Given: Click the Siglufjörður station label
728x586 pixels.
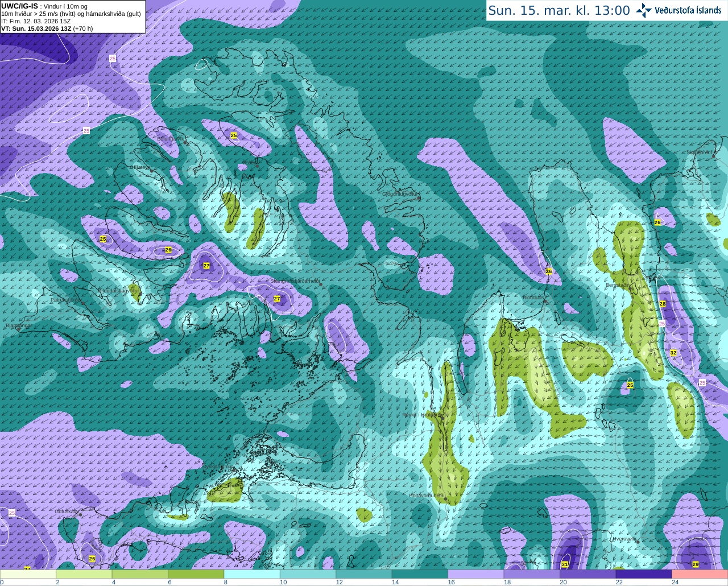Looking at the screenshot, I should (x=699, y=152).
